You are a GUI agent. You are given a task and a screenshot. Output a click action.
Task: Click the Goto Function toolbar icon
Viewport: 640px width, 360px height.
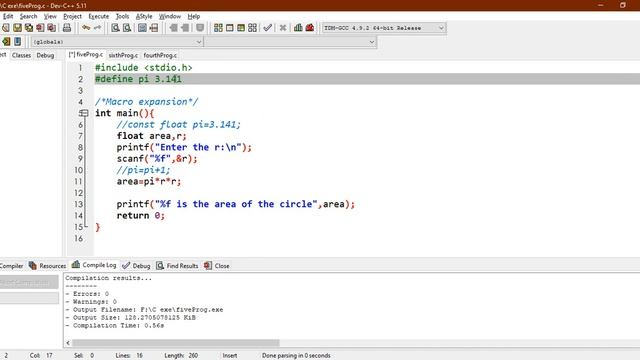coord(142,28)
